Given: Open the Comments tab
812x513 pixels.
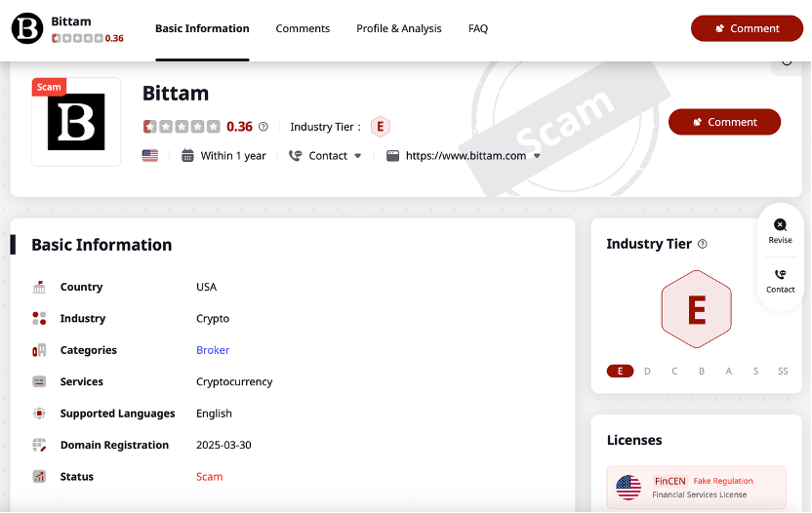Looking at the screenshot, I should (x=303, y=29).
